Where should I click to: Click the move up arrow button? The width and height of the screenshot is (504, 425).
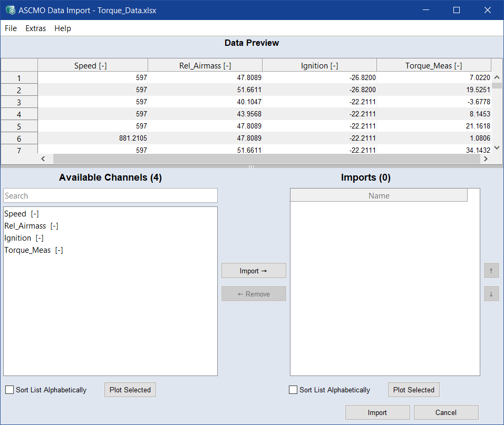[491, 271]
